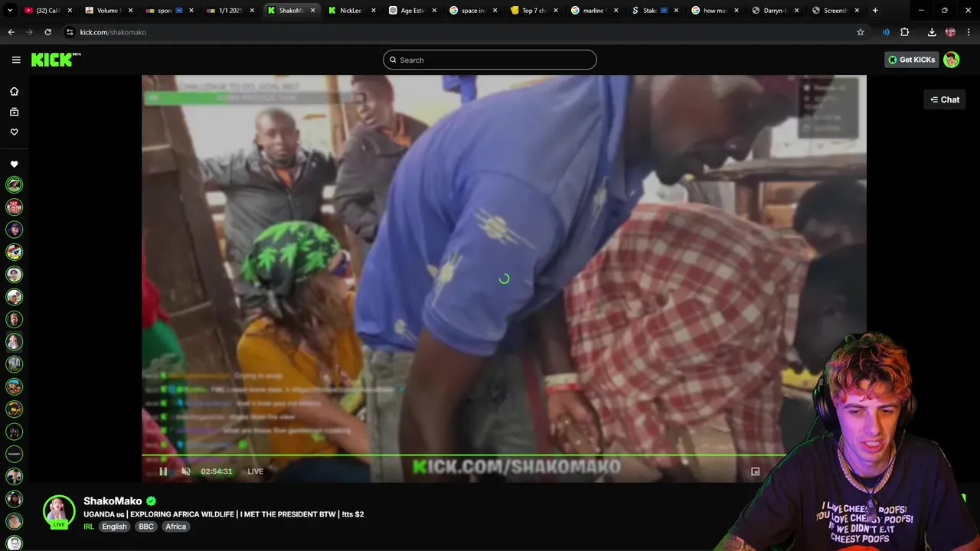View site information icon in address bar

coord(70,32)
